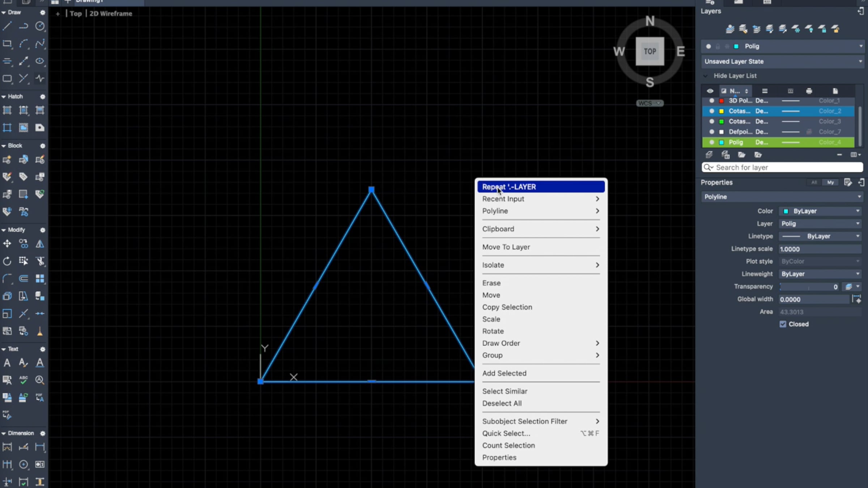Screen dimensions: 868x488
Task: Uncheck the Closed checkbox
Action: (x=783, y=324)
